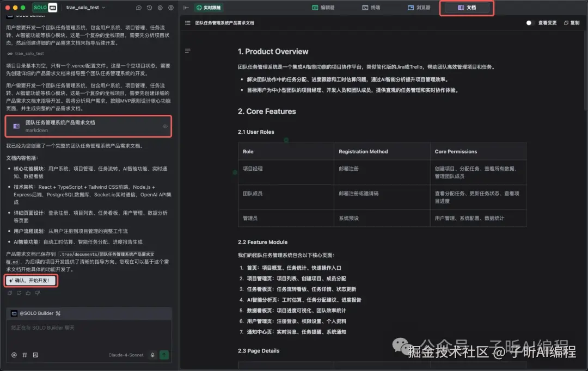Click the macOS green fullscreen window button
The width and height of the screenshot is (588, 371).
(23, 8)
